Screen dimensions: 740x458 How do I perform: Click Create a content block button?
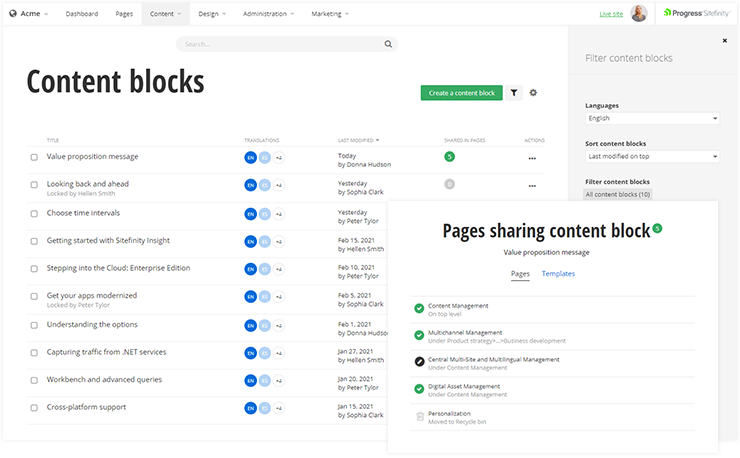click(x=461, y=93)
